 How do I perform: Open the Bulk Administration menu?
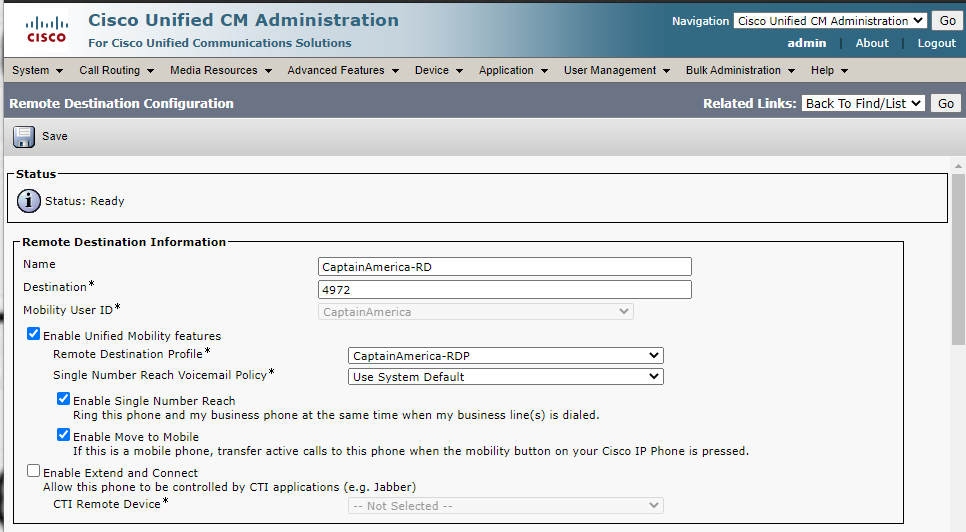pos(740,70)
